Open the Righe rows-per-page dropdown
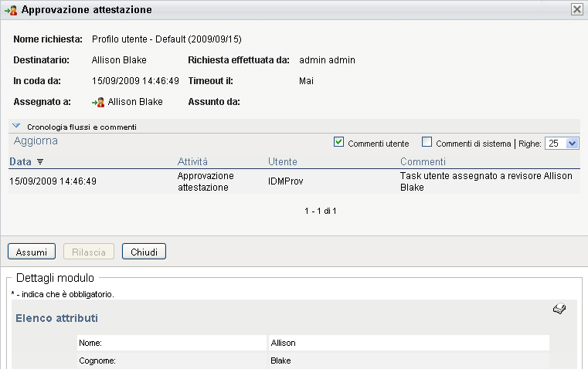Screen dimensions: 588x369 pos(563,143)
